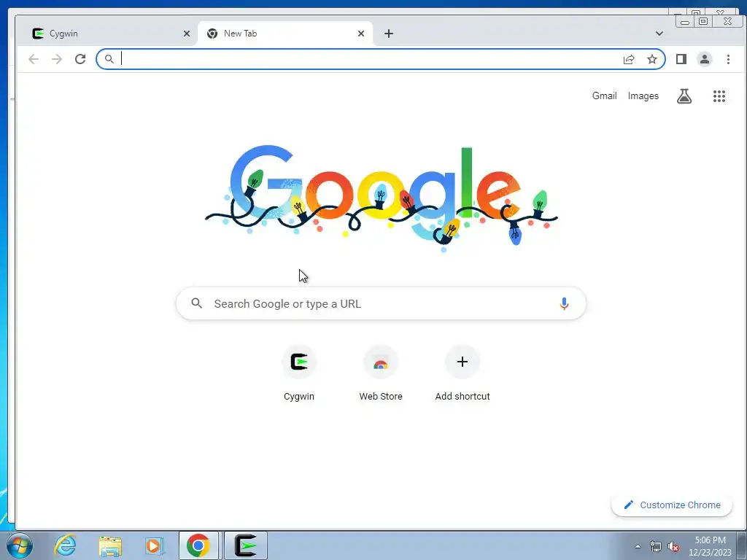Open Windows Explorer from the taskbar
Viewport: 747px width, 560px height.
pos(110,545)
